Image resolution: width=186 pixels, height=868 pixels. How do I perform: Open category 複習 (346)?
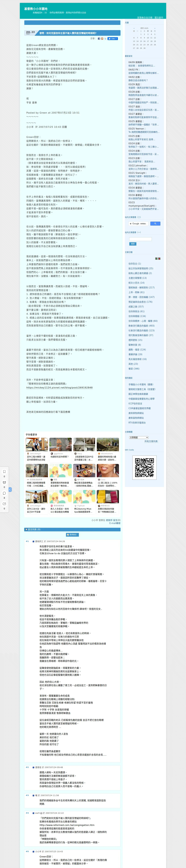[134, 368]
